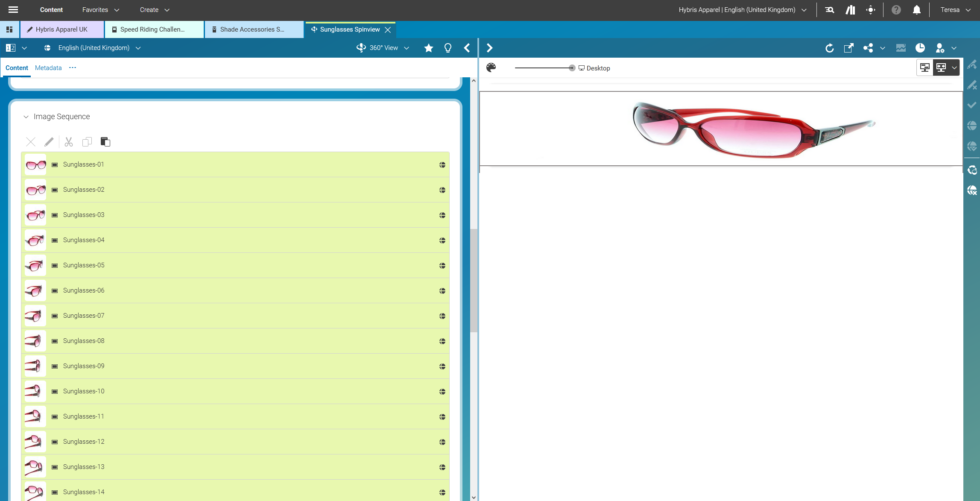Screen dimensions: 980x501
Task: Open the Favorites menu
Action: pyautogui.click(x=100, y=10)
